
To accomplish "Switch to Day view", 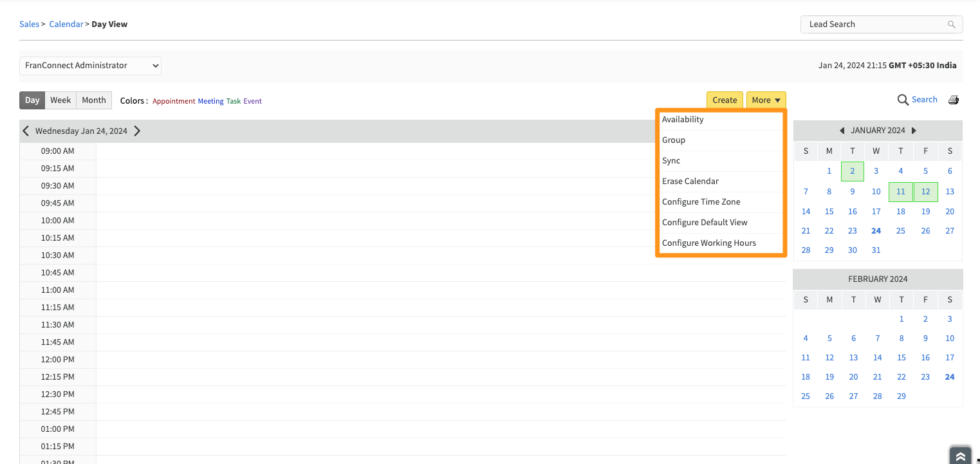I will 32,100.
